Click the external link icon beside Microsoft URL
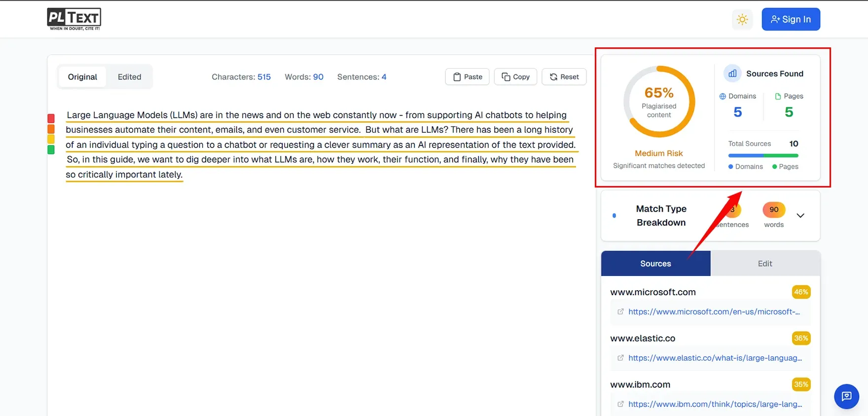Image resolution: width=868 pixels, height=416 pixels. click(x=620, y=312)
